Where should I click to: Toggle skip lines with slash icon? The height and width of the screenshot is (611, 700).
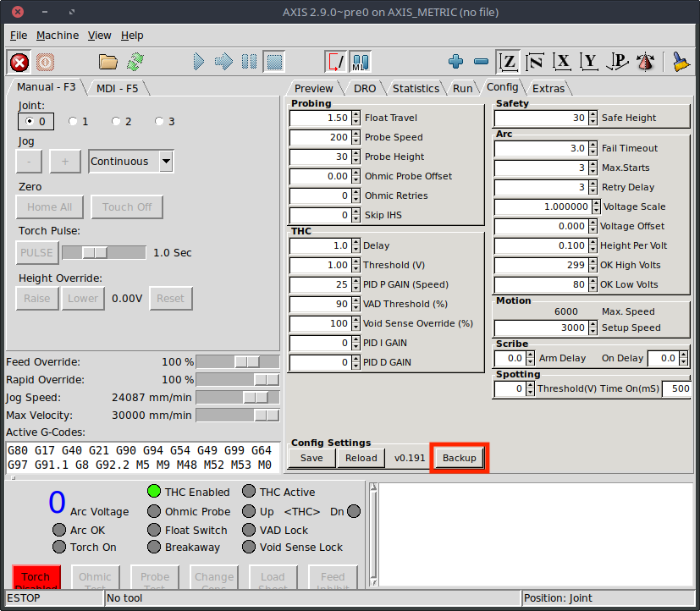335,62
